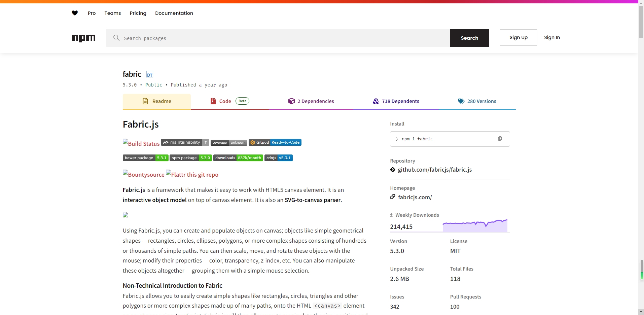The image size is (644, 315).
Task: Open the 280 Versions tab
Action: [x=477, y=101]
